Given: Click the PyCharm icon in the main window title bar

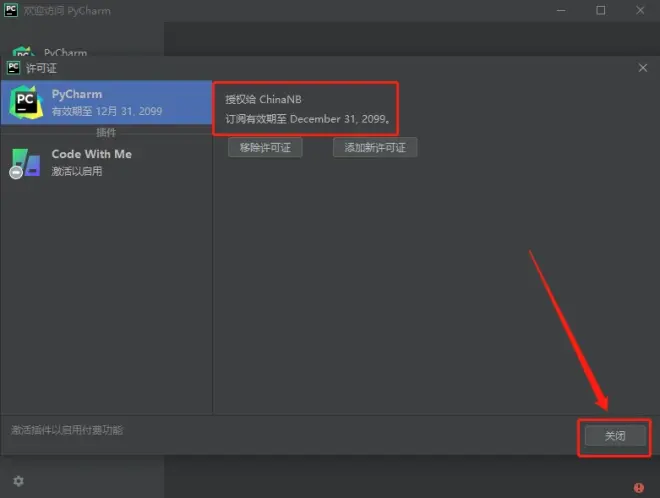Looking at the screenshot, I should tap(11, 10).
